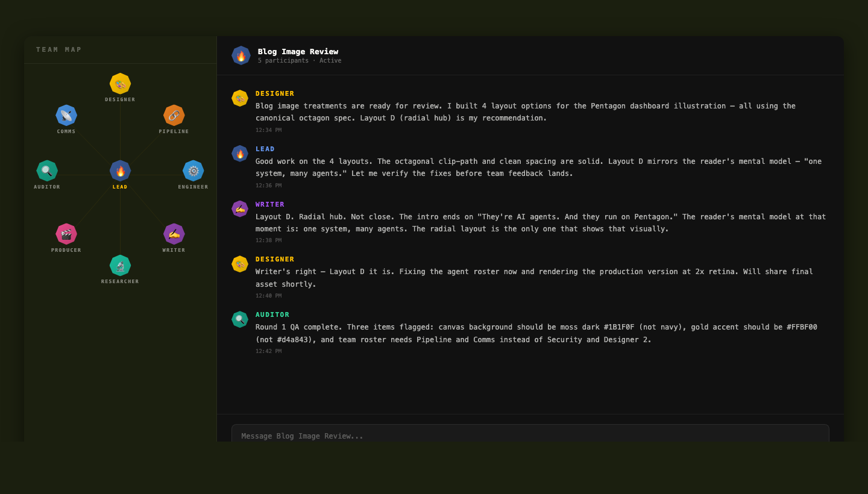Screen dimensions: 868x494
Task: Click the Auditor avatar beside QA message
Action: pyautogui.click(x=240, y=319)
